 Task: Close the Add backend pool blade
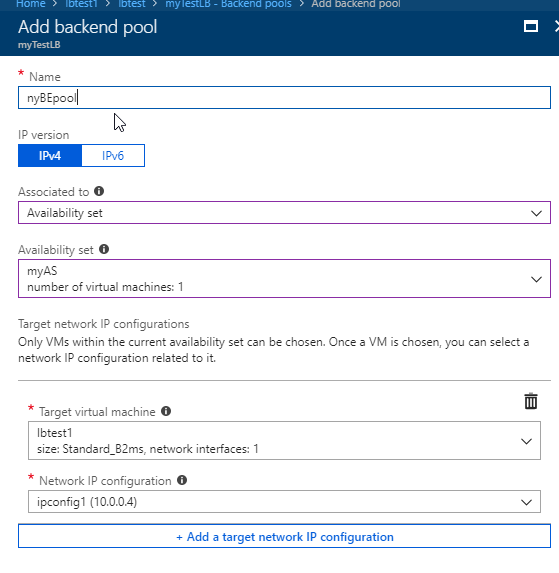pyautogui.click(x=556, y=26)
